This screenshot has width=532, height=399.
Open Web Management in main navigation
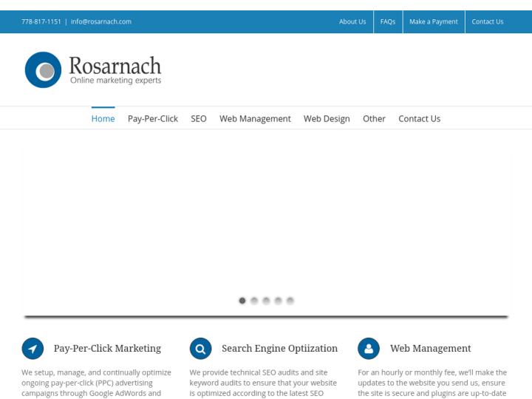255,118
